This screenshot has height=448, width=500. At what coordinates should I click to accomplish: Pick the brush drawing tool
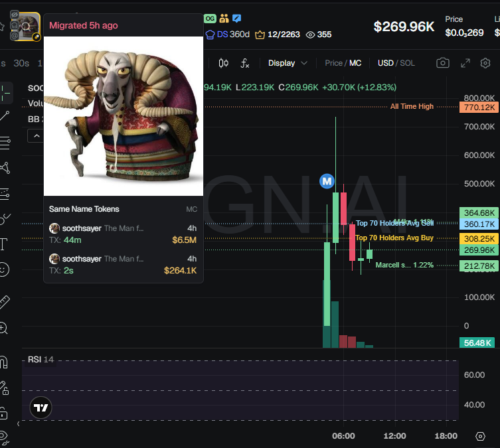[x=5, y=219]
